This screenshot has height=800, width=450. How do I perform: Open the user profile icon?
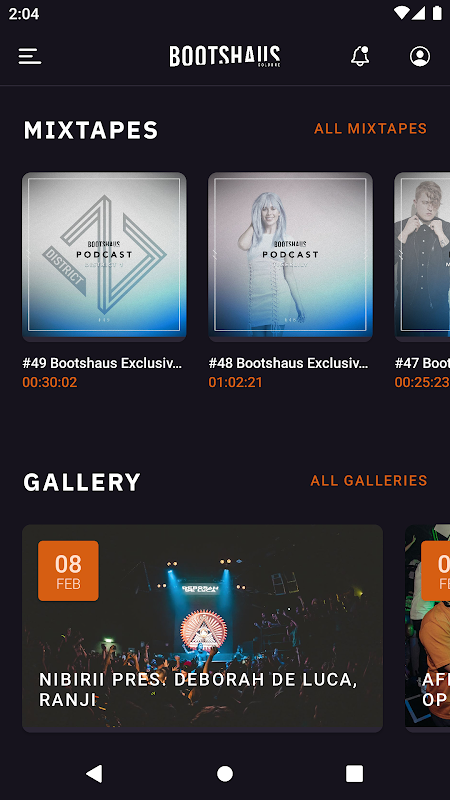coord(420,56)
